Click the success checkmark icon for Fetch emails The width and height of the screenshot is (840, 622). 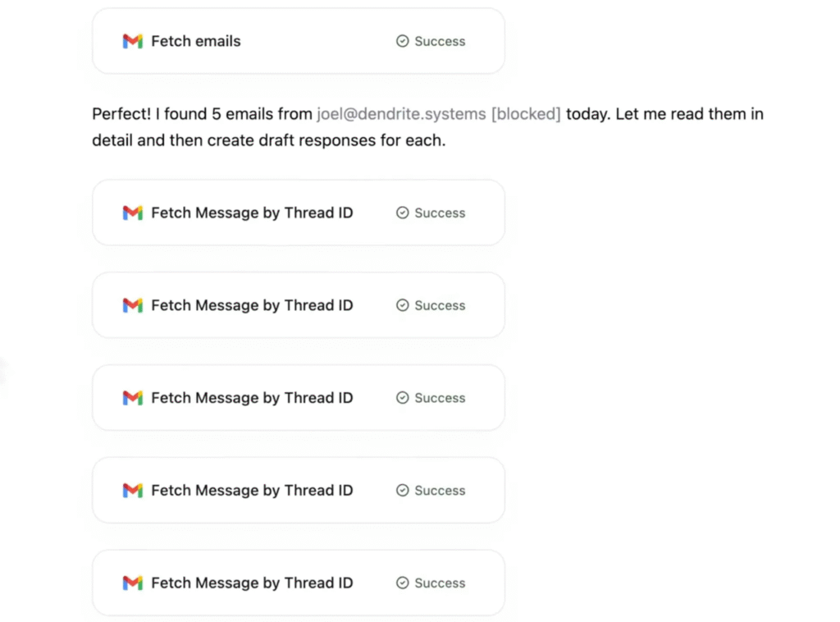pos(402,41)
